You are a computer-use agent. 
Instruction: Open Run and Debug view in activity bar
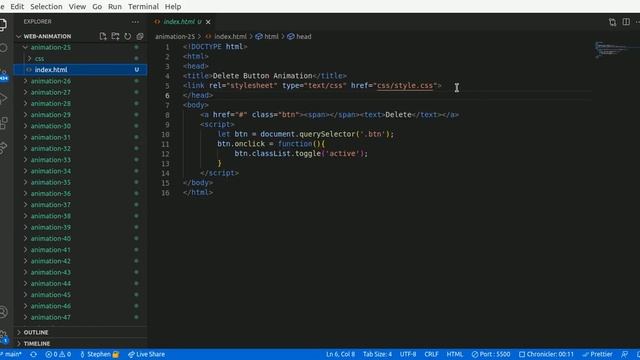4,98
